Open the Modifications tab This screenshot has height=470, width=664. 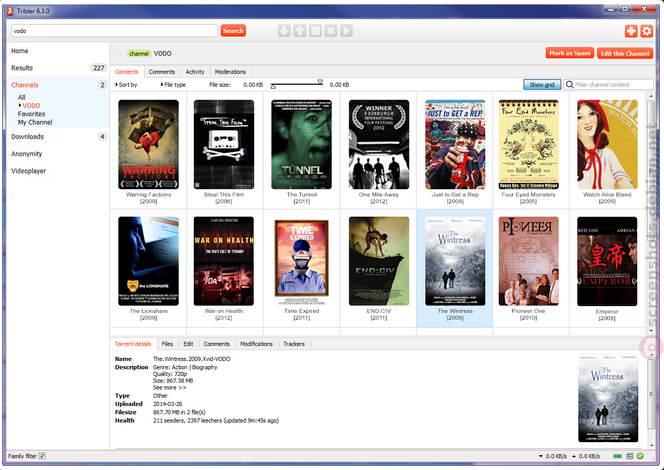point(256,344)
